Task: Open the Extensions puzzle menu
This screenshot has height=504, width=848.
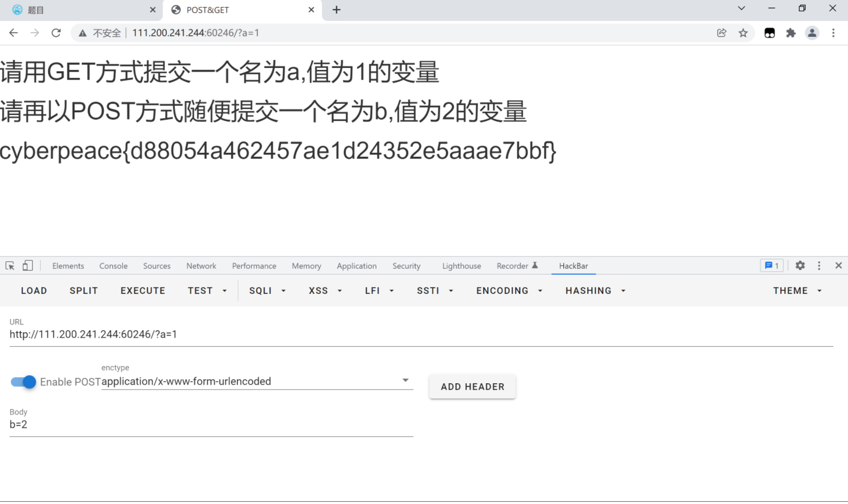Action: 791,33
